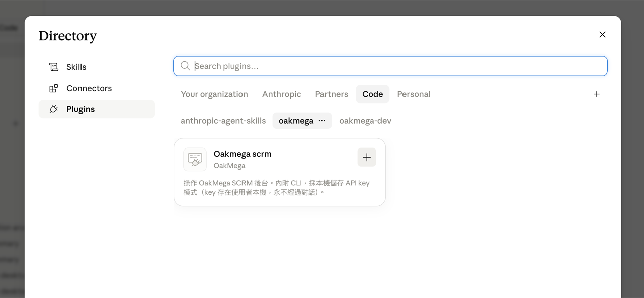
Task: Switch to the Partners tab
Action: 332,94
